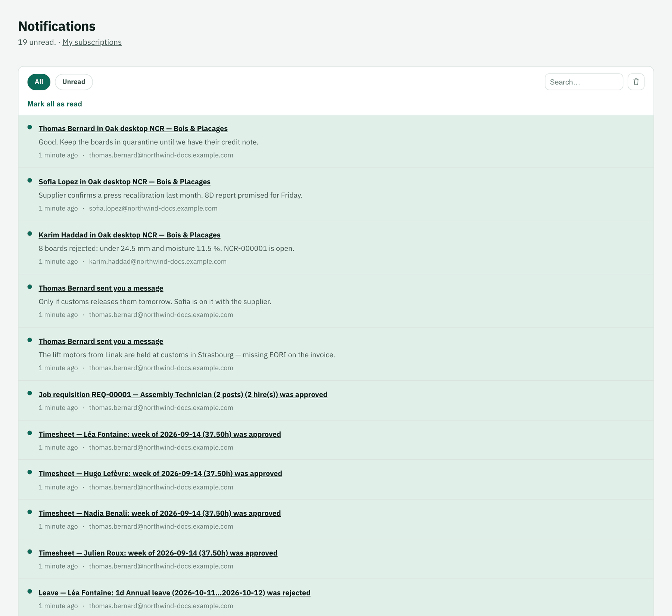Select the All filter tab
672x616 pixels.
(x=39, y=82)
